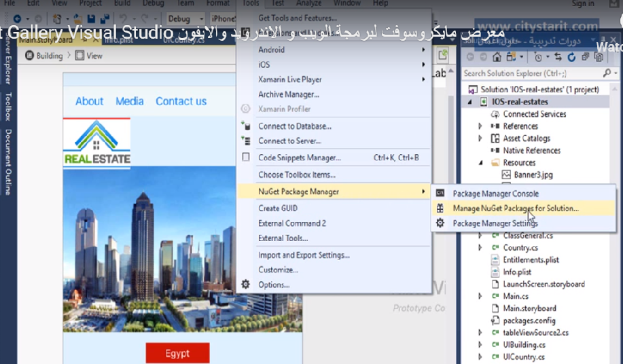Screen dimensions: 623x364
Task: Click the Search Solution Explorer input field
Action: pos(533,73)
